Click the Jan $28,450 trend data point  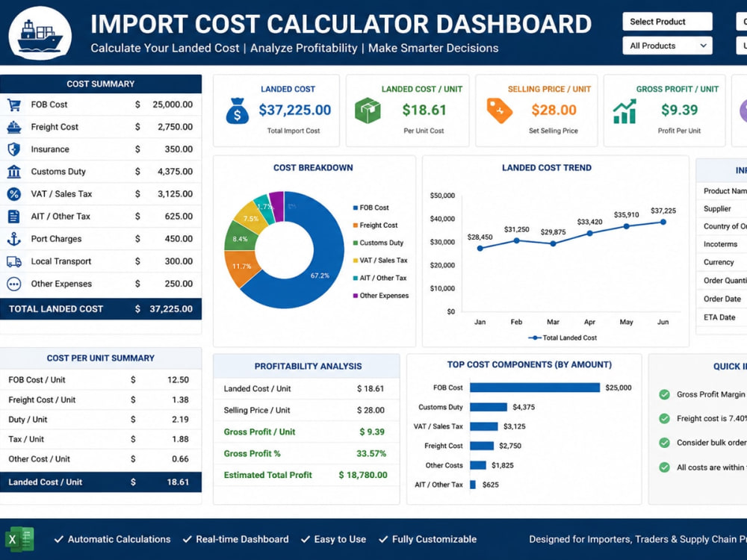pyautogui.click(x=480, y=249)
